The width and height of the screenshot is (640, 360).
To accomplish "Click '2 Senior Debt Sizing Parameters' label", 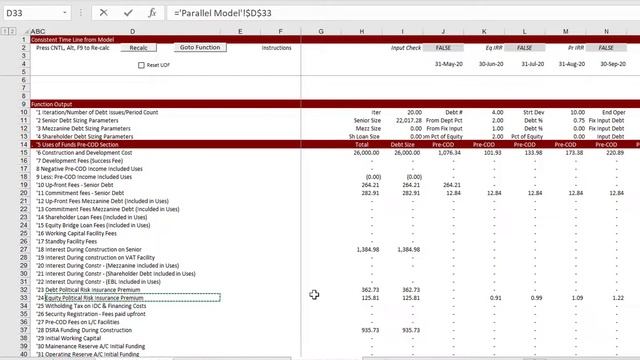I will (x=77, y=120).
